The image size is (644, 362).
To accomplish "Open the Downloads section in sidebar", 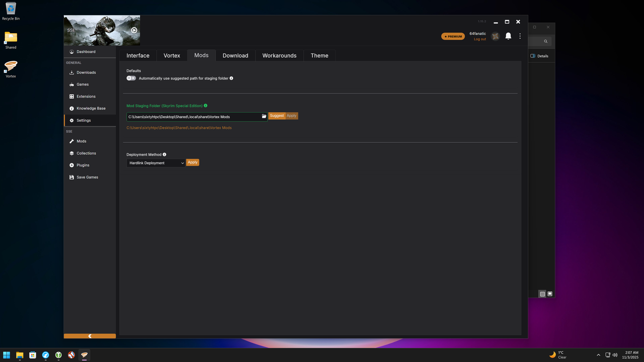I will point(90,72).
